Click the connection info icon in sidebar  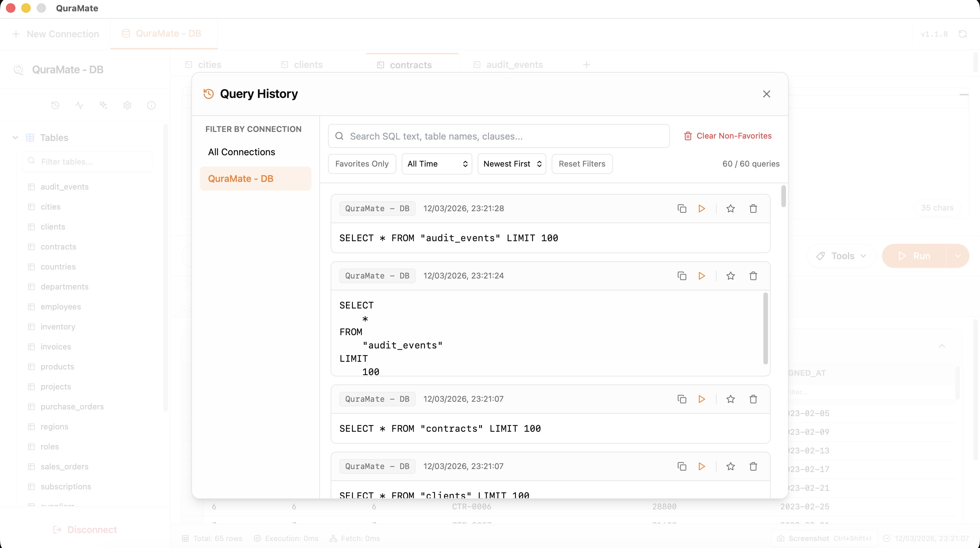(151, 105)
